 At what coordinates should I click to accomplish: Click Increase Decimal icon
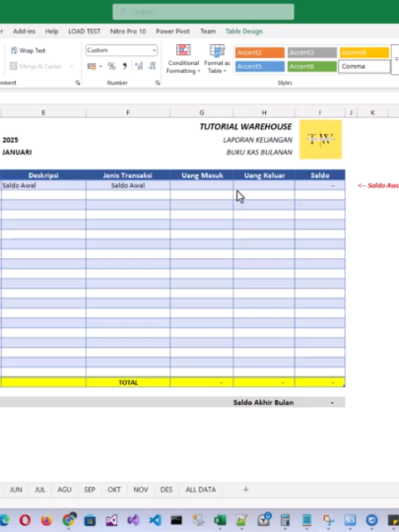[139, 66]
